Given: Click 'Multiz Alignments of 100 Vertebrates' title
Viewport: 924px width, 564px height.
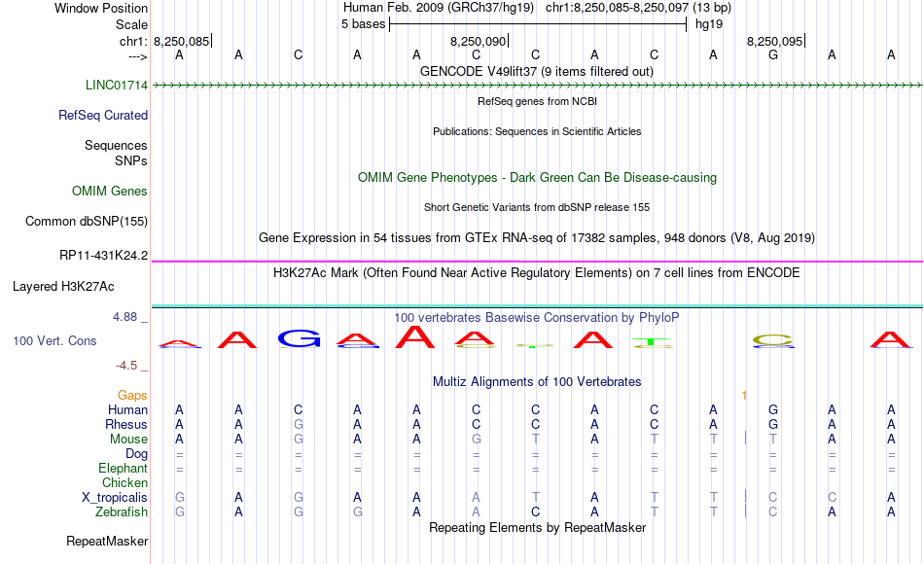Looking at the screenshot, I should pos(537,382).
